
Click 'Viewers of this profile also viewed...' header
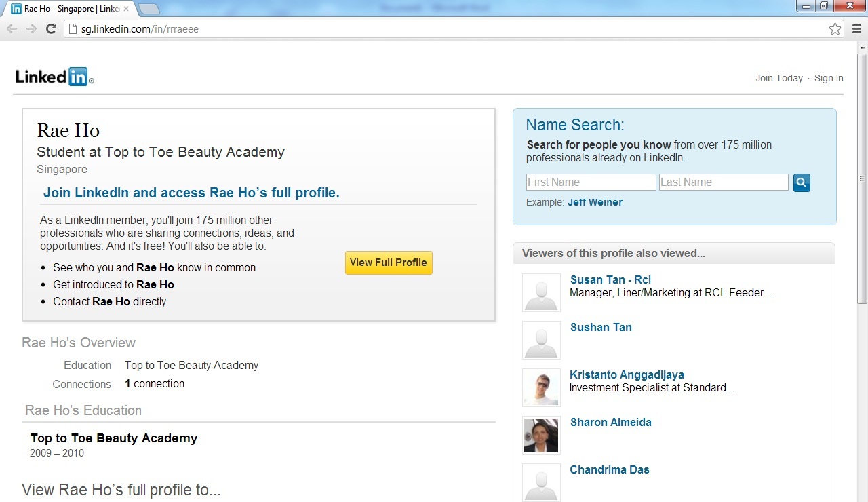[614, 253]
